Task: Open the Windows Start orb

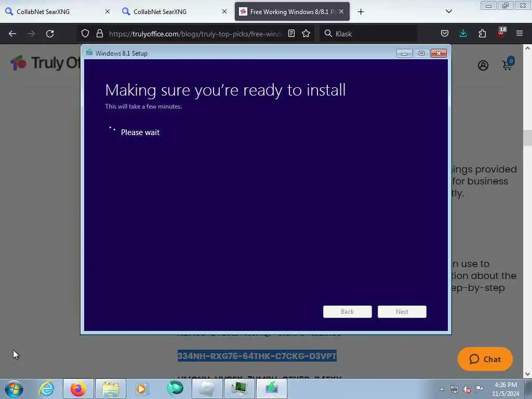Action: [14, 389]
